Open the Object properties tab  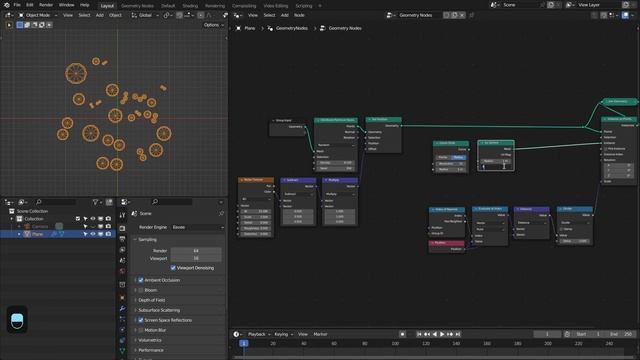pos(122,298)
